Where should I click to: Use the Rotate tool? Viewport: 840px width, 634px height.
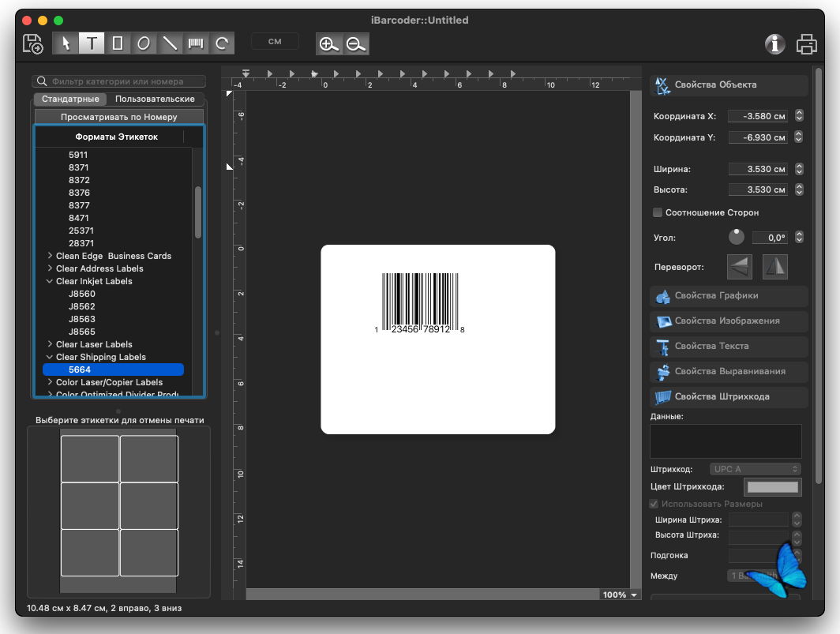[220, 43]
